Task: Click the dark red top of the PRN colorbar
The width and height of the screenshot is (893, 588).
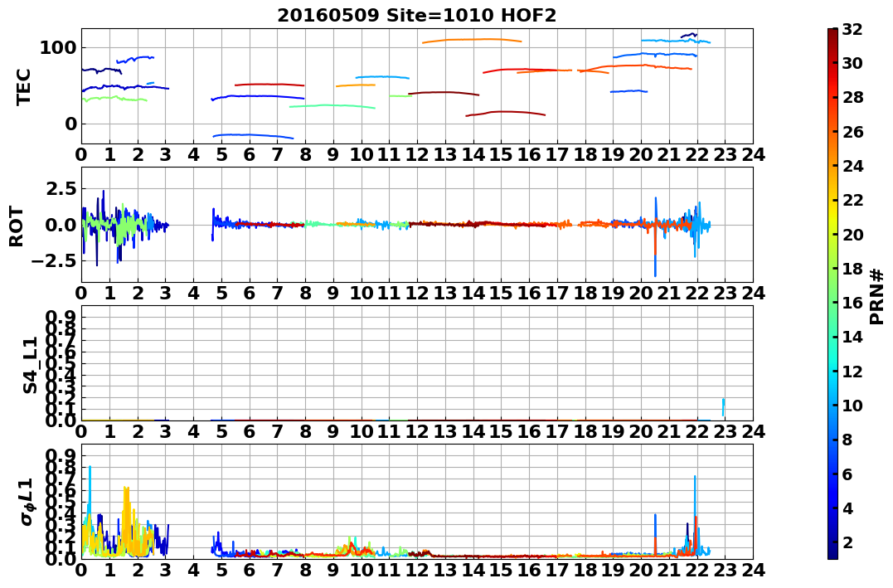Action: tap(832, 33)
